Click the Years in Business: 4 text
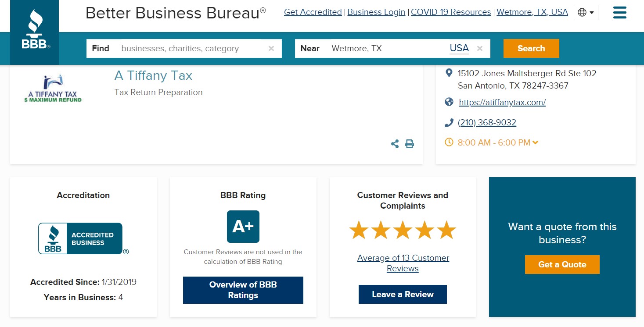Viewport: 644px width, 327px height. (83, 297)
